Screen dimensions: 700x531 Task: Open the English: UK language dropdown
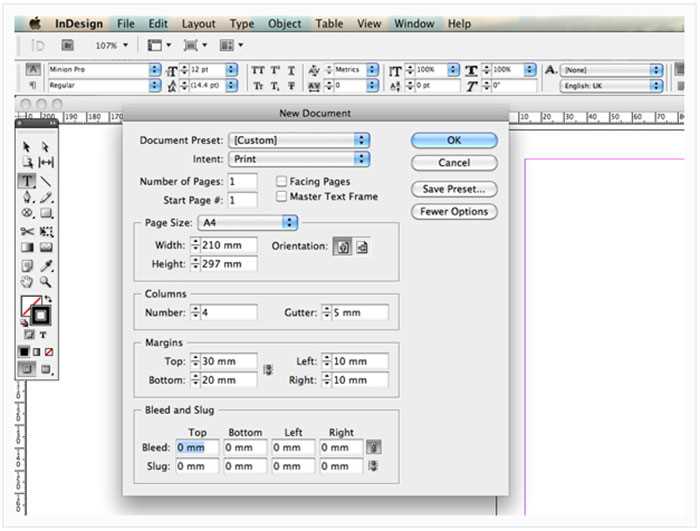tap(611, 86)
